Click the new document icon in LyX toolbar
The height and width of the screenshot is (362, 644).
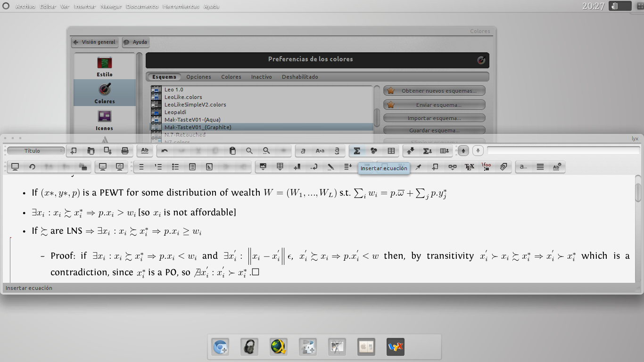(x=74, y=151)
